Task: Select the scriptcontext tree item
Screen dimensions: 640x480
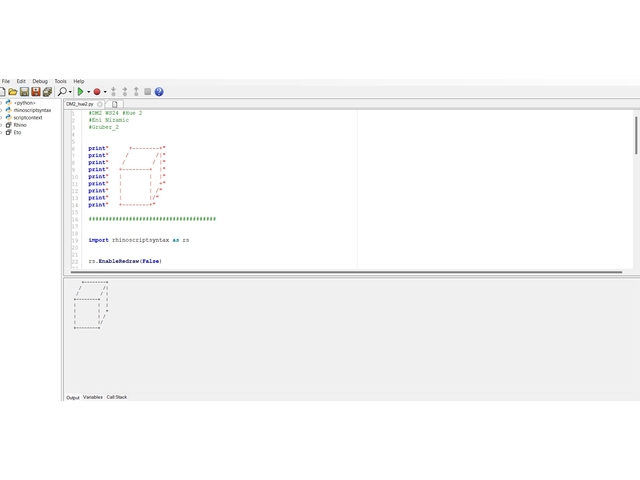Action: tap(28, 118)
